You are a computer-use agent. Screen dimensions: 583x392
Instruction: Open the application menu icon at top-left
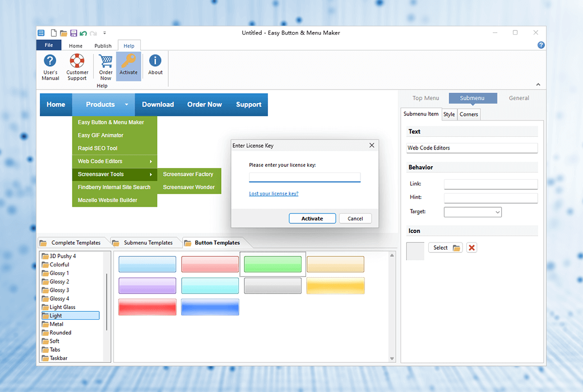[41, 33]
